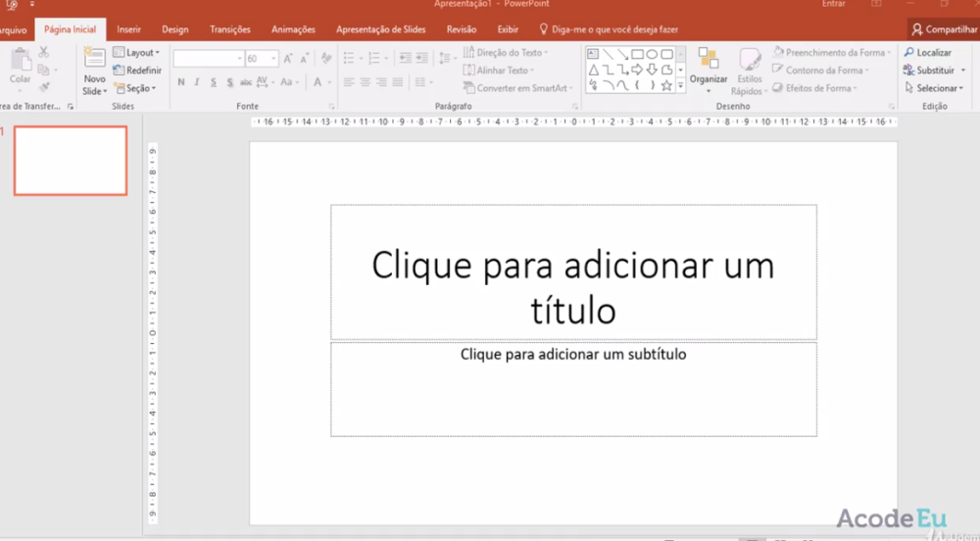Open Contorno da Forma outline color
Screen dimensions: 980x541
(x=820, y=71)
